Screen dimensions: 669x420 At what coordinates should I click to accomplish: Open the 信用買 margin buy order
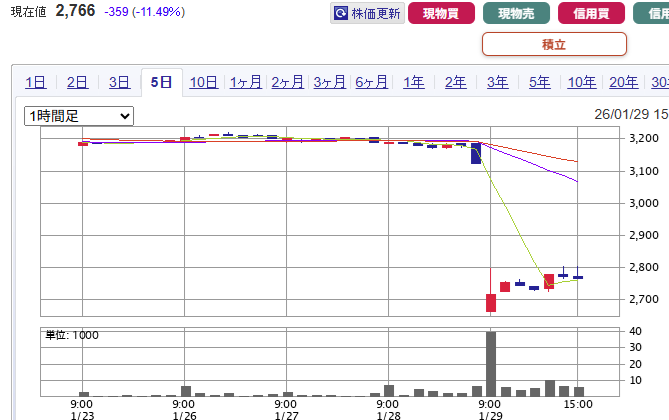click(x=592, y=14)
